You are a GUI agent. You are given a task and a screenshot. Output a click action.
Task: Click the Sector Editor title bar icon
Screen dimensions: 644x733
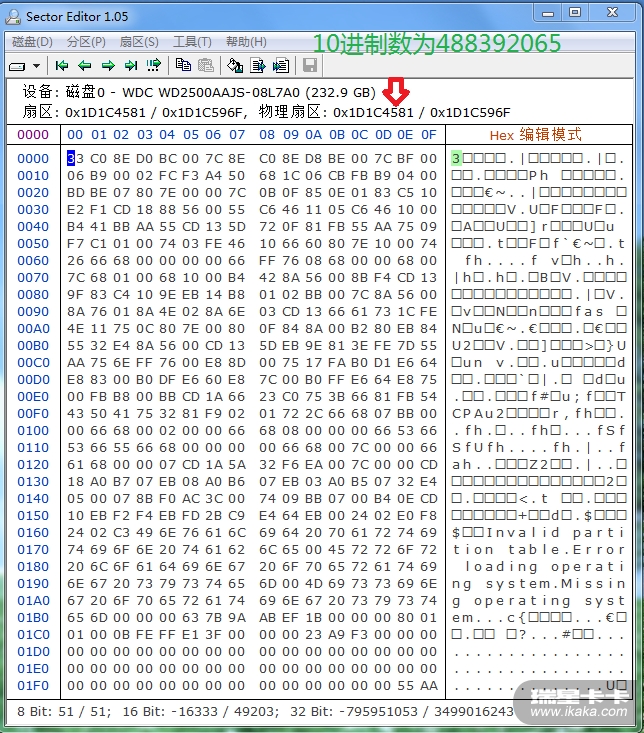pos(13,17)
